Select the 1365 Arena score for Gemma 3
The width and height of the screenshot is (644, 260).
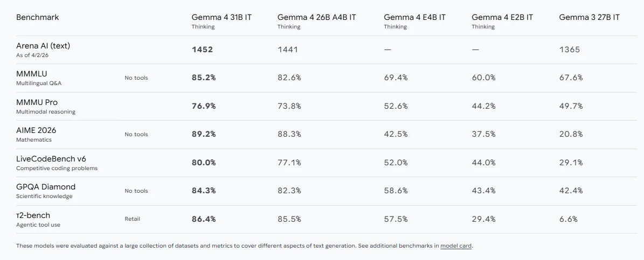[x=570, y=50]
